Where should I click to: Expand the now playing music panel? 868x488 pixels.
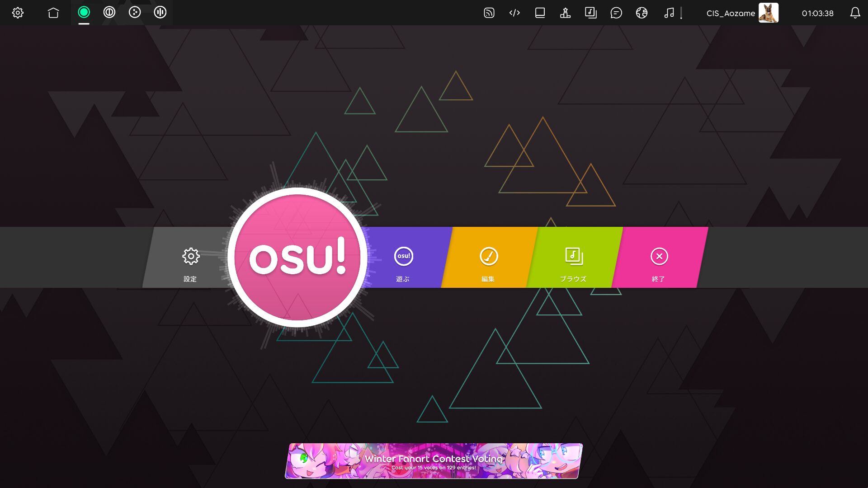[669, 13]
